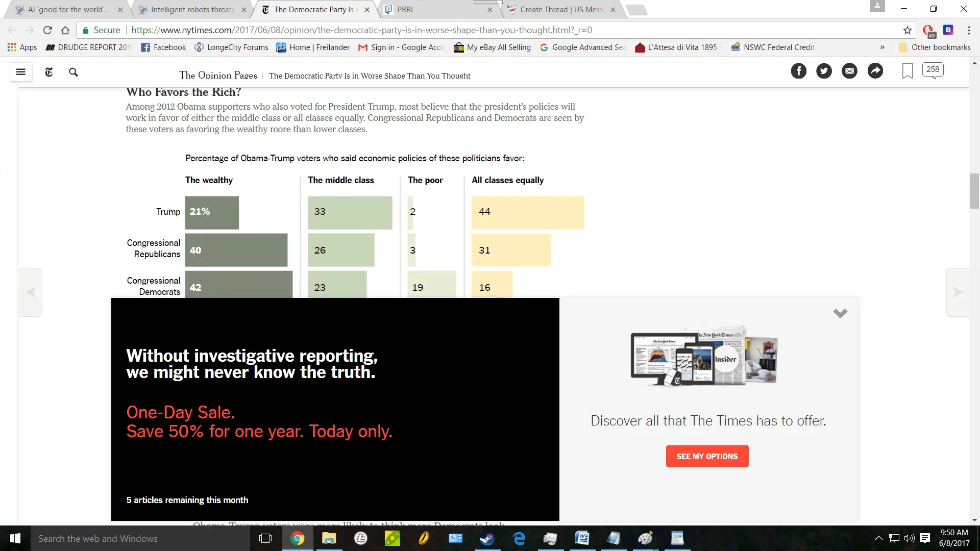Email this article icon
This screenshot has height=551, width=980.
pos(849,71)
